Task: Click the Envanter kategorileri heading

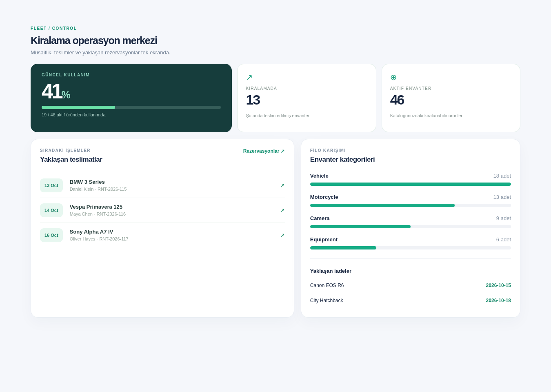Action: point(342,160)
